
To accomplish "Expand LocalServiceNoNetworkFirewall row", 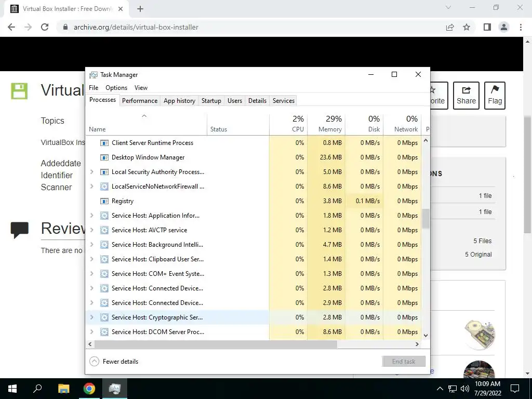I will coord(91,187).
